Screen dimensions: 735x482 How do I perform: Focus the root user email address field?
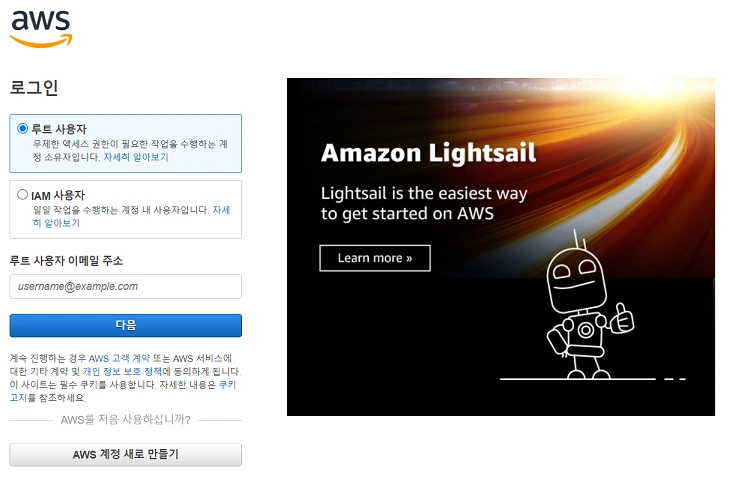click(126, 286)
